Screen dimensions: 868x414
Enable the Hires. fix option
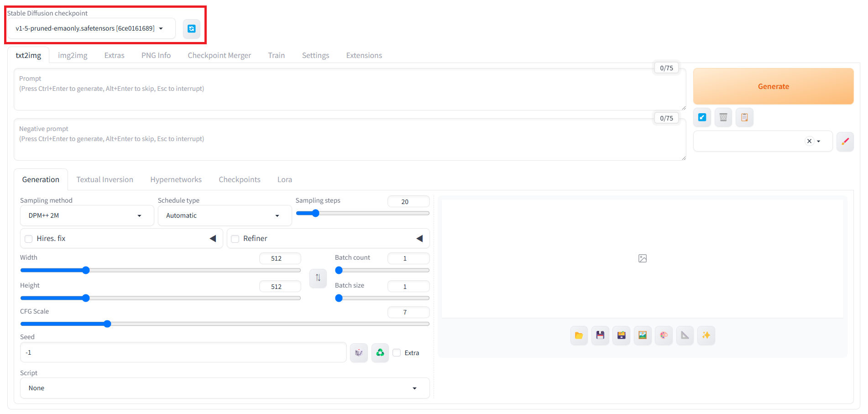pyautogui.click(x=28, y=238)
